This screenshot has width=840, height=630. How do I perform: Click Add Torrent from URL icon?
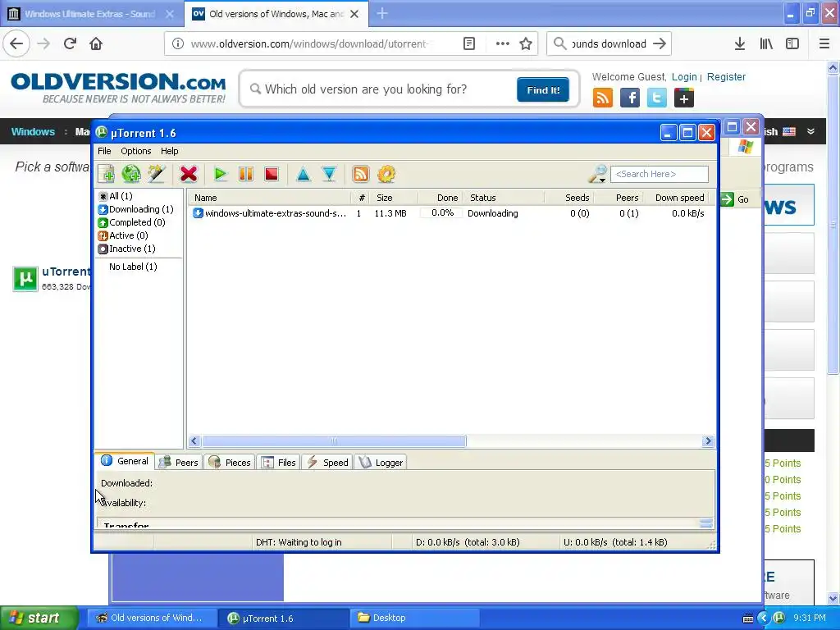(131, 174)
